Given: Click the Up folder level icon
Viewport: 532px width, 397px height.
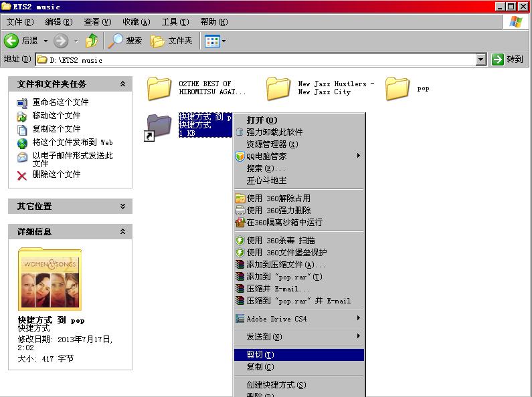Looking at the screenshot, I should (x=92, y=41).
